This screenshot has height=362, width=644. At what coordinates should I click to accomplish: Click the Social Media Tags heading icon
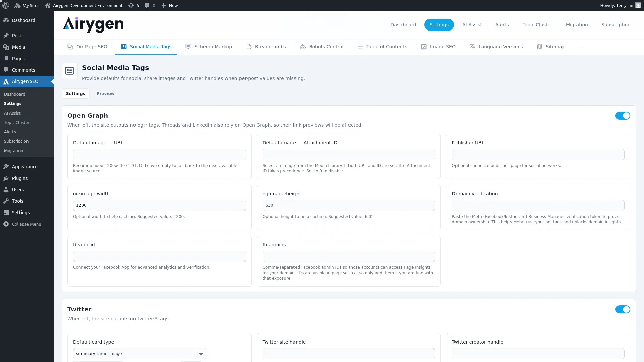[x=70, y=71]
